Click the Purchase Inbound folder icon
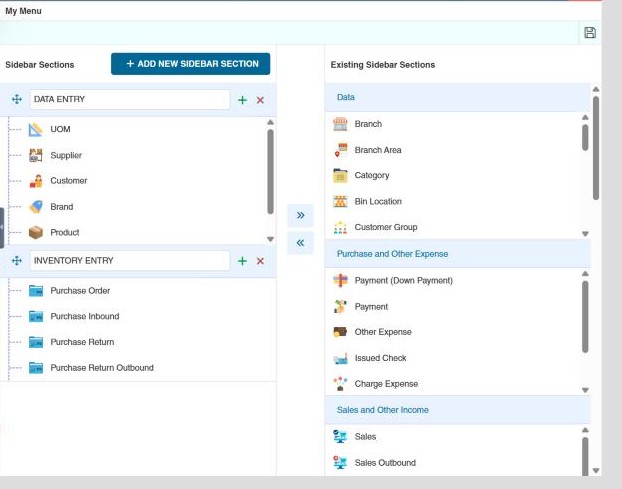The image size is (622, 489). click(x=36, y=316)
